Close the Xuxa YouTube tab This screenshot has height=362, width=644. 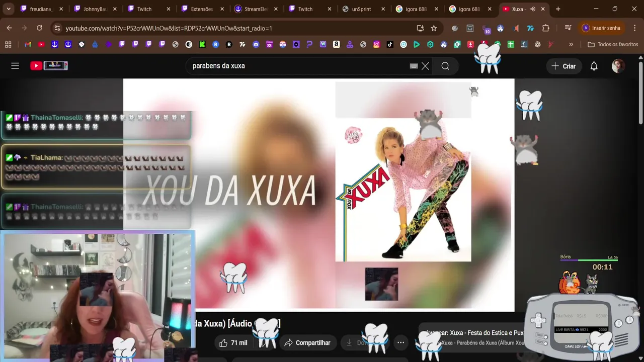pos(543,9)
